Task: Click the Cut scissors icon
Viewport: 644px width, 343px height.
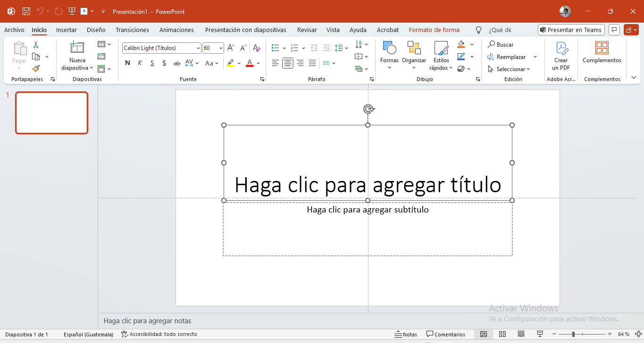Action: click(36, 45)
